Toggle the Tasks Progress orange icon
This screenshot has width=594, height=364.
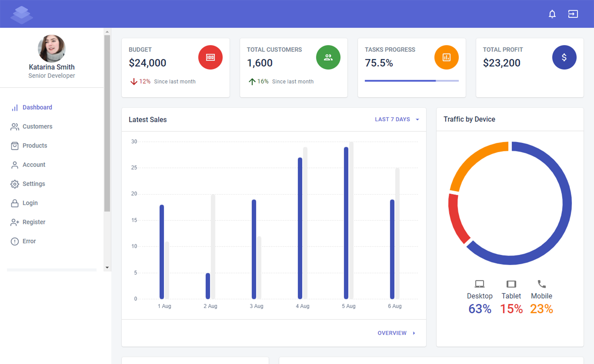click(447, 57)
